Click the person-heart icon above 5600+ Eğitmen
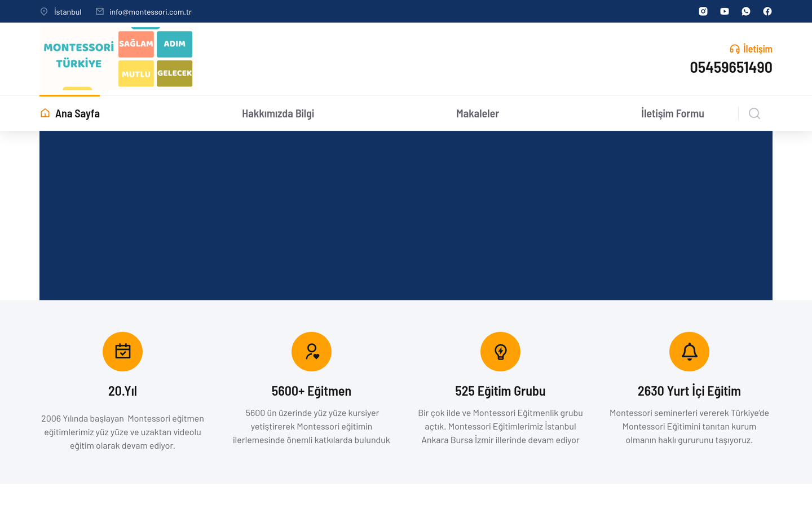Screen dimensions: 812x508 [311, 352]
